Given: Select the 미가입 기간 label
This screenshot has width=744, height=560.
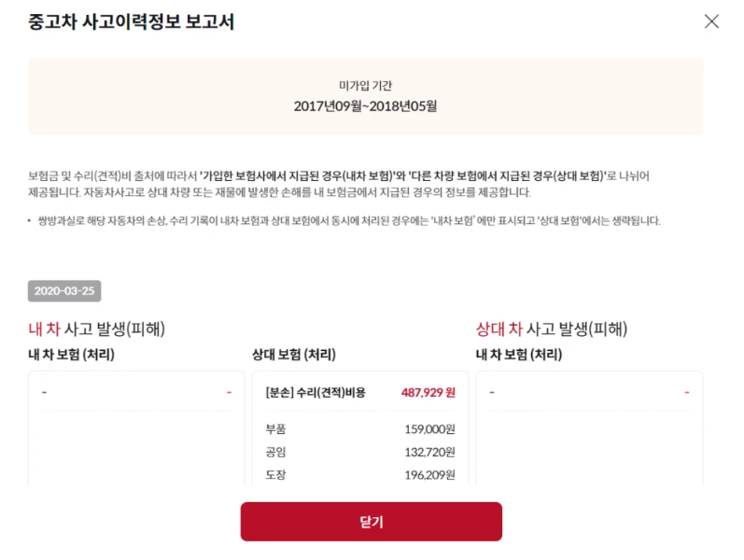Looking at the screenshot, I should point(365,85).
